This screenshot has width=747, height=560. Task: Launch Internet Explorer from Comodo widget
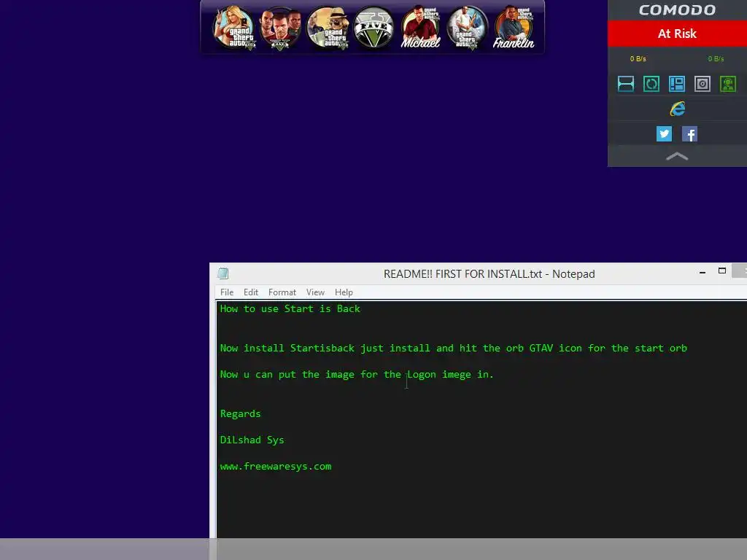[678, 109]
